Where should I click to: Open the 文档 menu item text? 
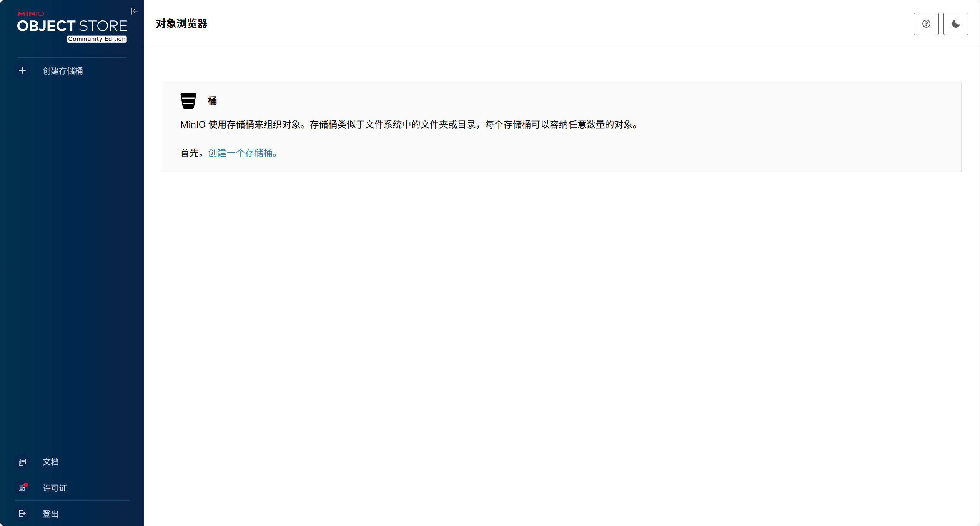(x=51, y=462)
